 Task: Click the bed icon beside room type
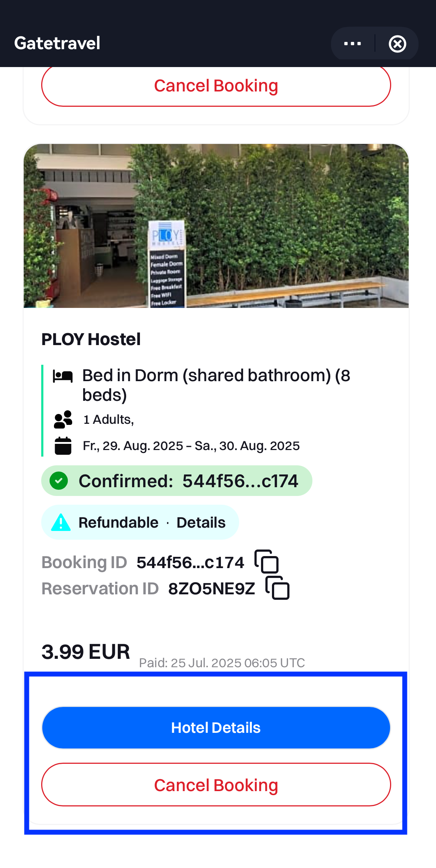(x=63, y=376)
